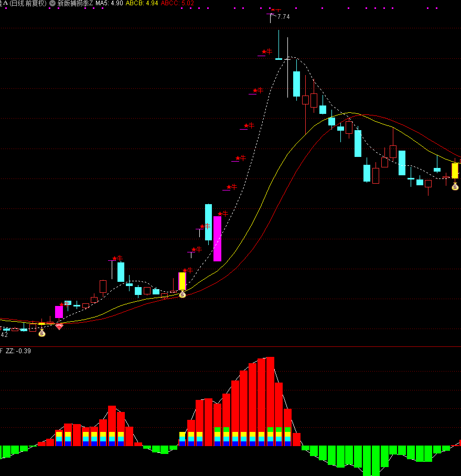Click the tallest red bar in the ZZ histogram
Screen dimensions: 461x476
point(271,401)
